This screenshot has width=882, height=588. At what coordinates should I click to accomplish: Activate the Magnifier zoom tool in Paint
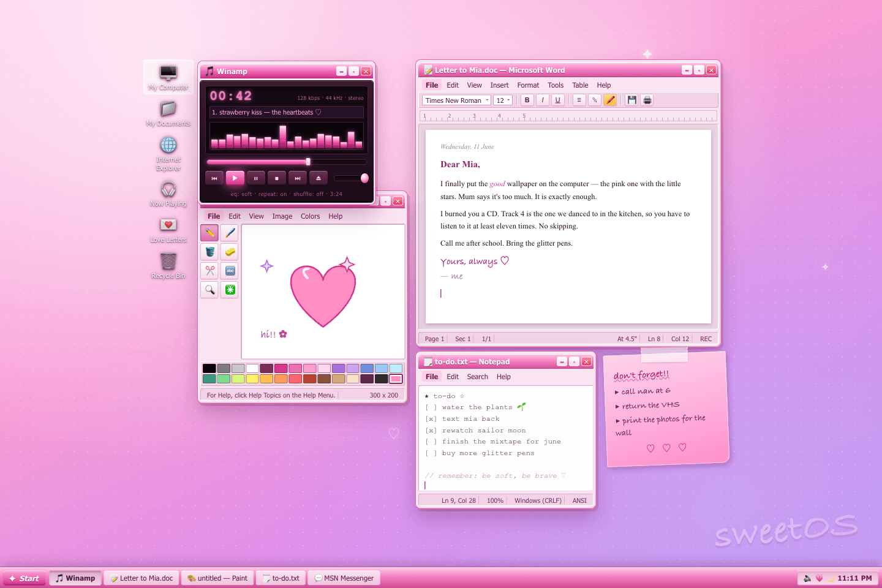[x=209, y=290]
